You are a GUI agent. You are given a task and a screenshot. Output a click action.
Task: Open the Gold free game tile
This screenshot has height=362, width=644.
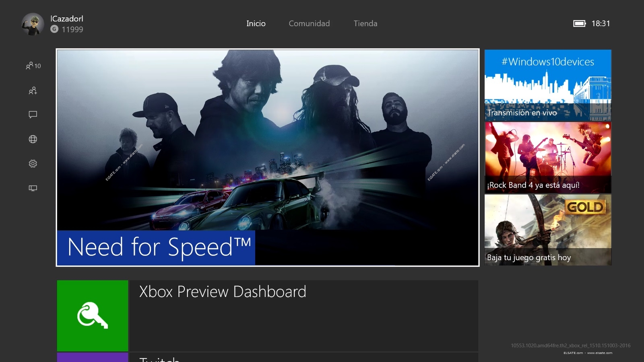tap(548, 230)
